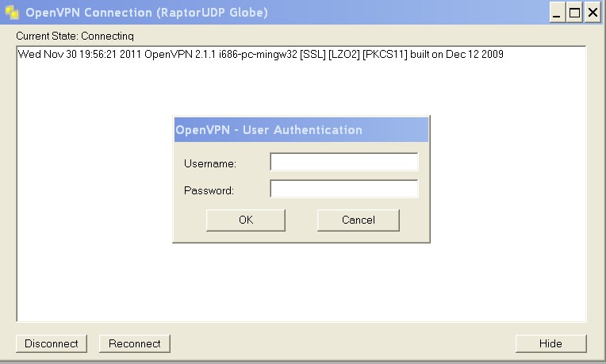Click the Disconnect button
606x364 pixels.
52,343
